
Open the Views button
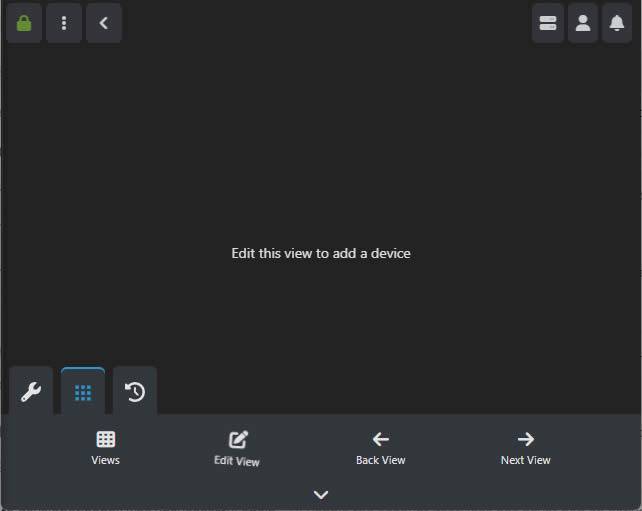(106, 448)
